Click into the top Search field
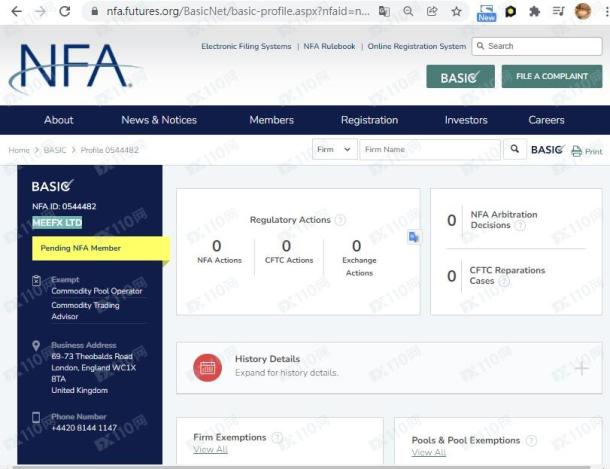This screenshot has width=610, height=469. point(537,46)
